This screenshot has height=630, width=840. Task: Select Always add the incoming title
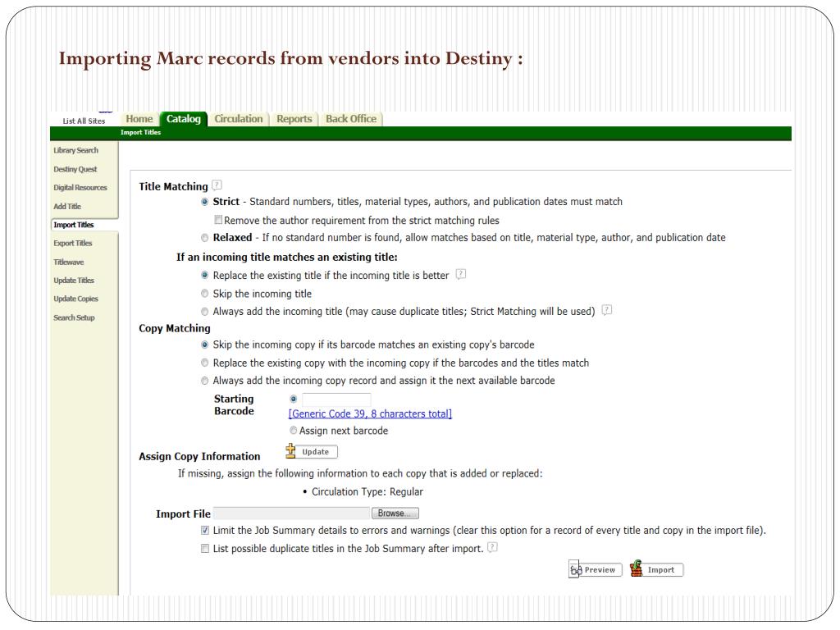point(204,311)
